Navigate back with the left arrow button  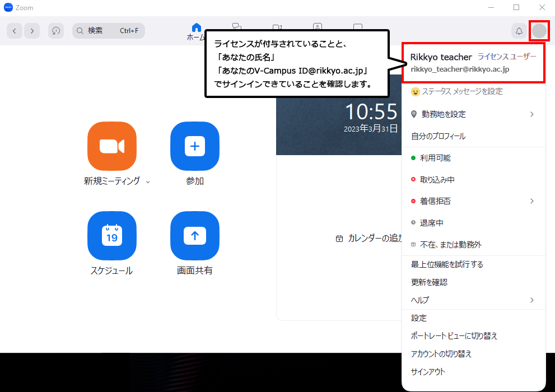pyautogui.click(x=15, y=31)
